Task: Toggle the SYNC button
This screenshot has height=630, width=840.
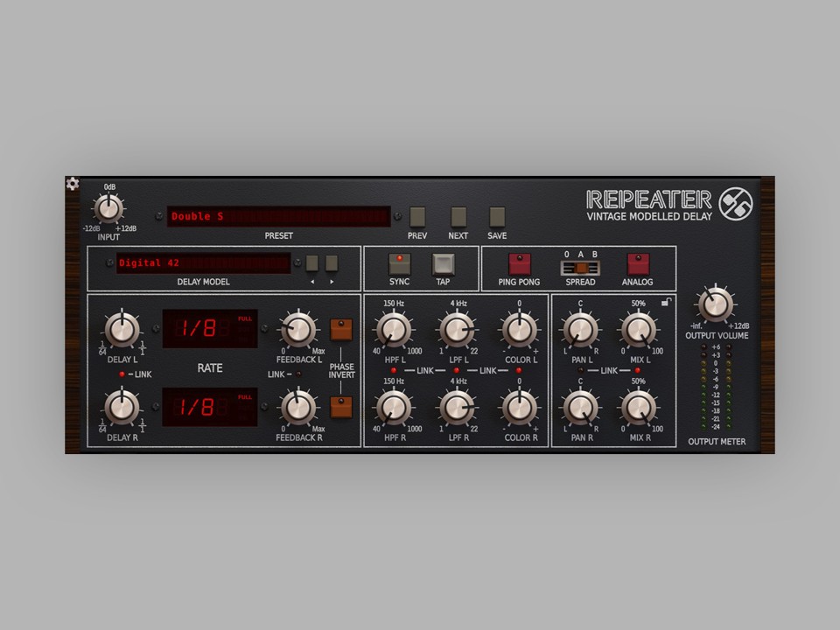Action: (399, 264)
